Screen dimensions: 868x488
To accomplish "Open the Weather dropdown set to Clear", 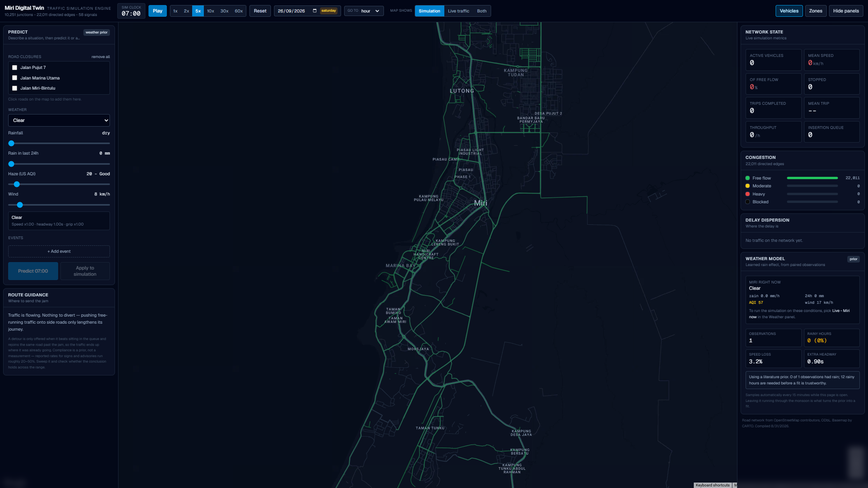I will point(59,120).
